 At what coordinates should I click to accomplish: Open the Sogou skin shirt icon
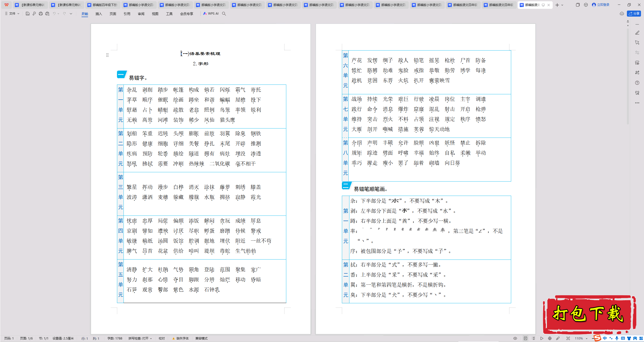coord(629,338)
